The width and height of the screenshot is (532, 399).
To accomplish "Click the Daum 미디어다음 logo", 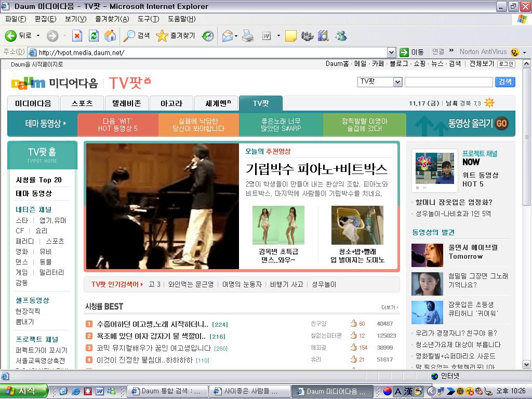I will (x=54, y=83).
